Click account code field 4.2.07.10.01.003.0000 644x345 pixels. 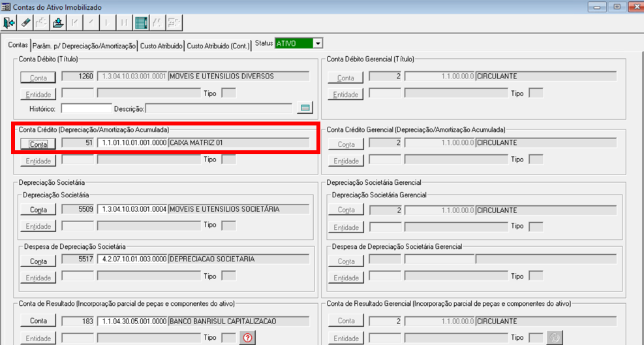point(132,259)
